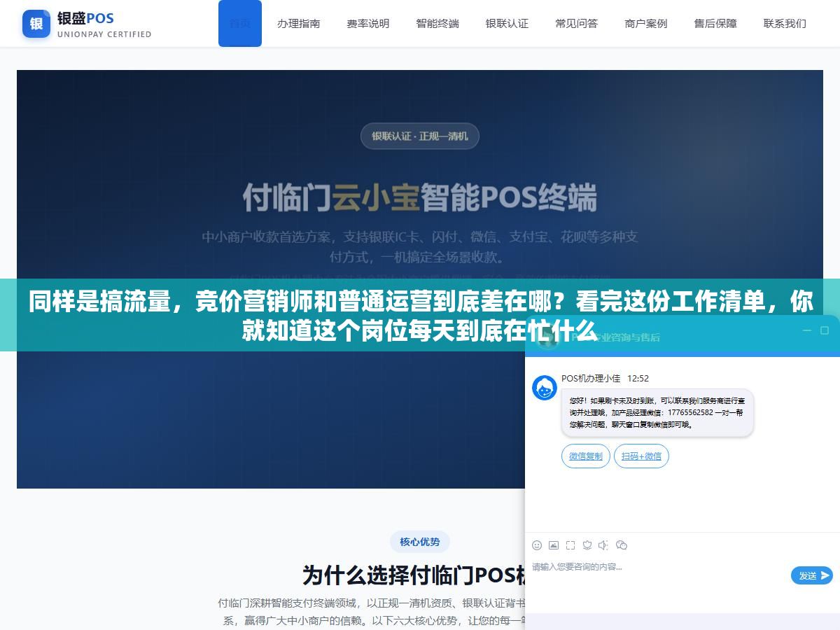840x630 pixels.
Task: Maximize the chat widget window
Action: coord(825,330)
